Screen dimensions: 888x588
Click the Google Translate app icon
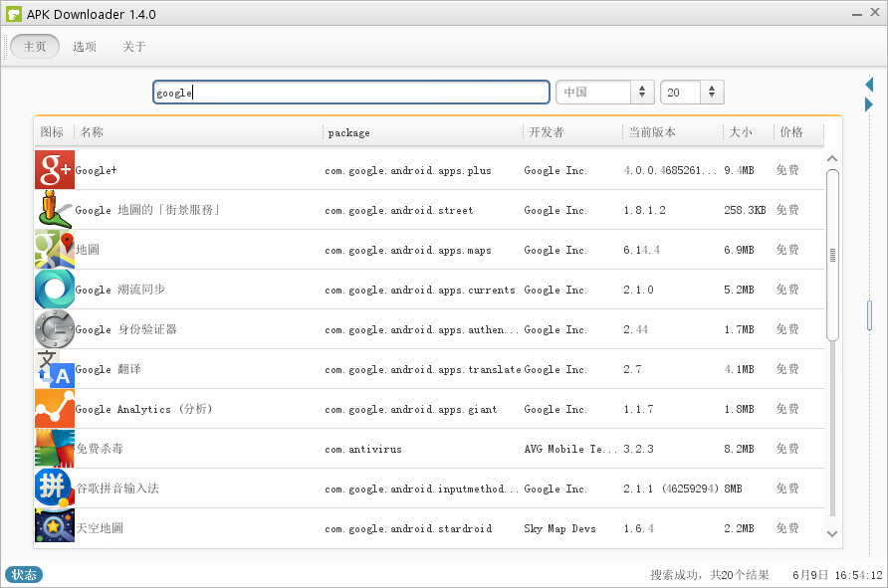coord(55,369)
